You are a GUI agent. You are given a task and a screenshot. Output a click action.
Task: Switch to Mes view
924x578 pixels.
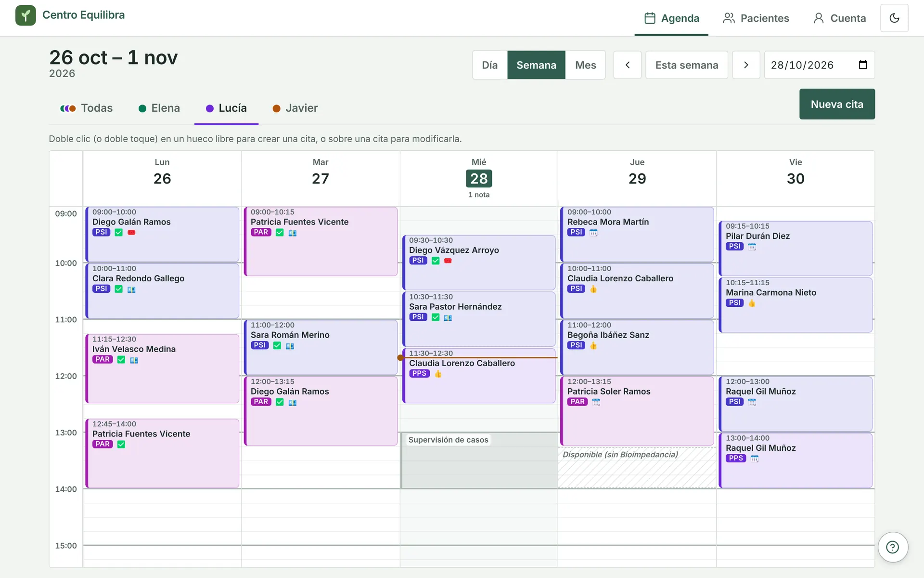click(x=586, y=65)
